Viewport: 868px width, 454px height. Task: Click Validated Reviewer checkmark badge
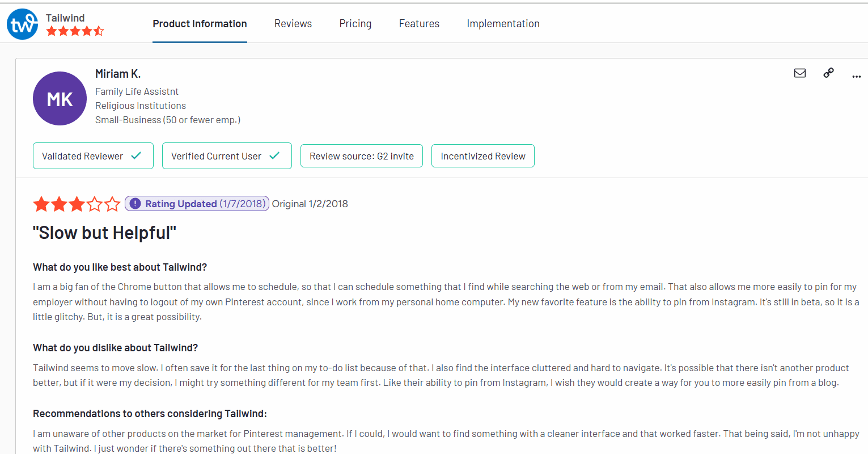pos(93,156)
